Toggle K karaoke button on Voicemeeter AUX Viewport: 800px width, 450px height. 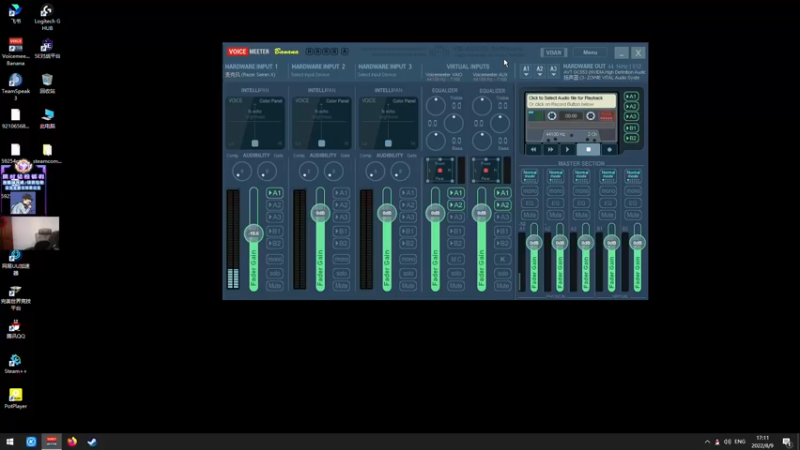tap(503, 259)
